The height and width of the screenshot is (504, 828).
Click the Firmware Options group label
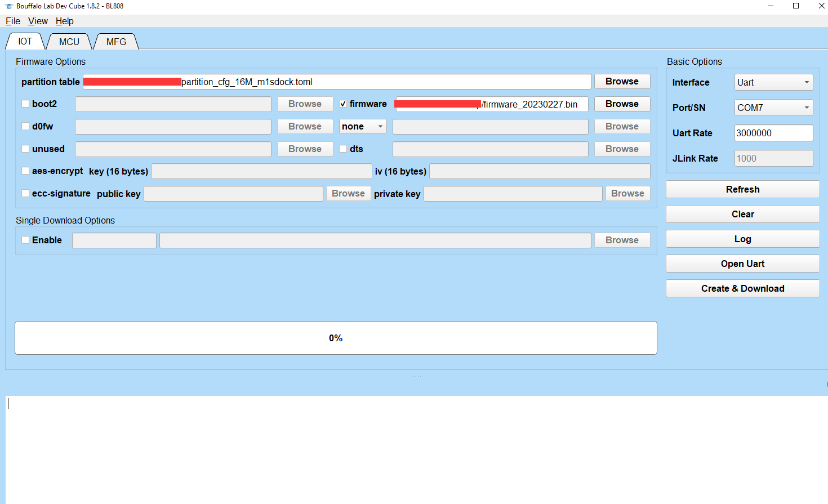[51, 61]
